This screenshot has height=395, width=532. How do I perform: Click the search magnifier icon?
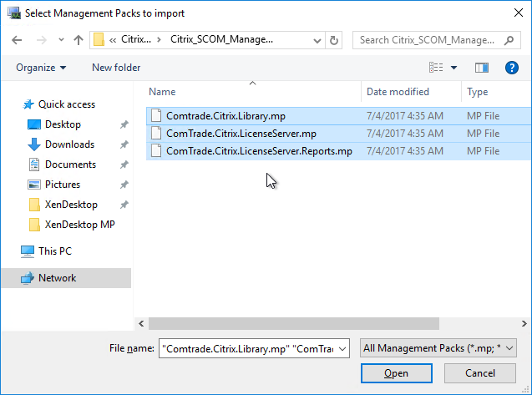[509, 40]
